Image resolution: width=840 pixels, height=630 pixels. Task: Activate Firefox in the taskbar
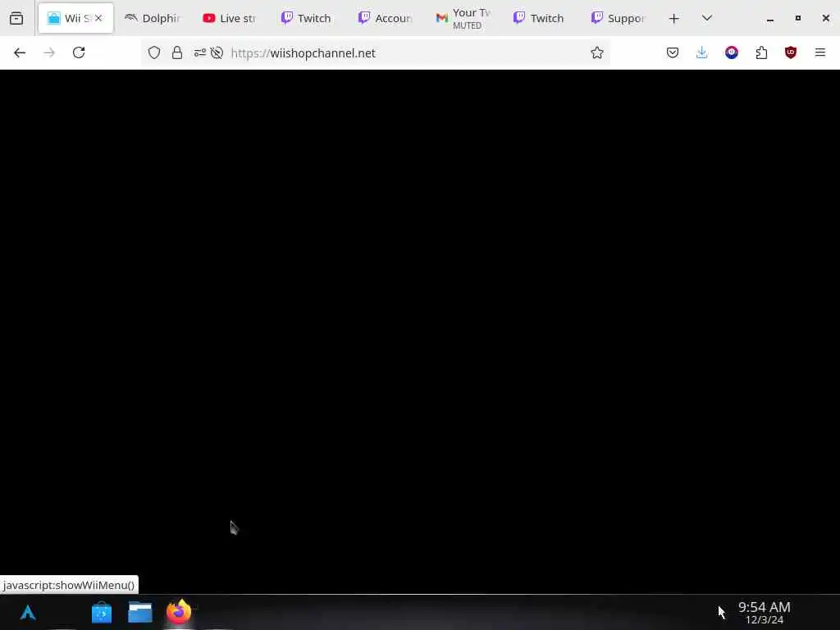coord(179,612)
